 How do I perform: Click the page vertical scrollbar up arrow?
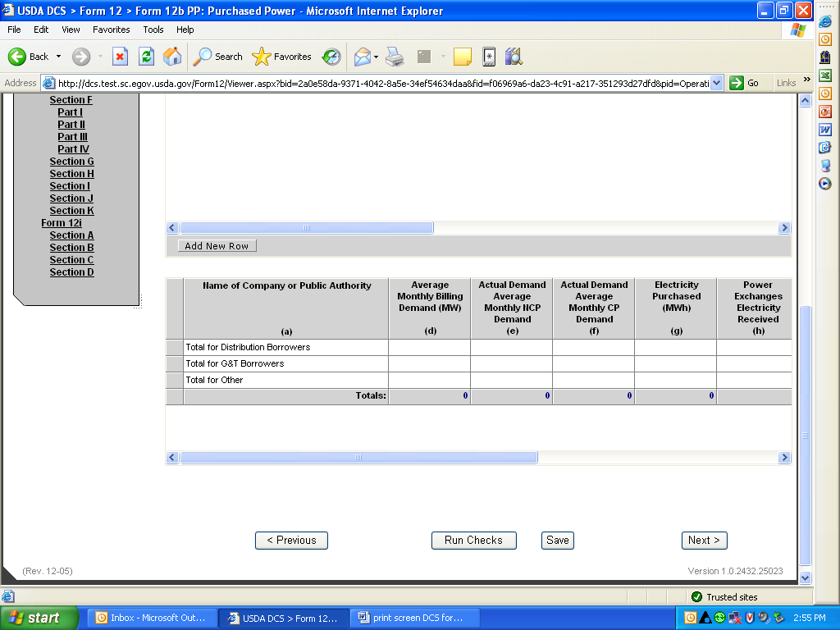click(806, 101)
